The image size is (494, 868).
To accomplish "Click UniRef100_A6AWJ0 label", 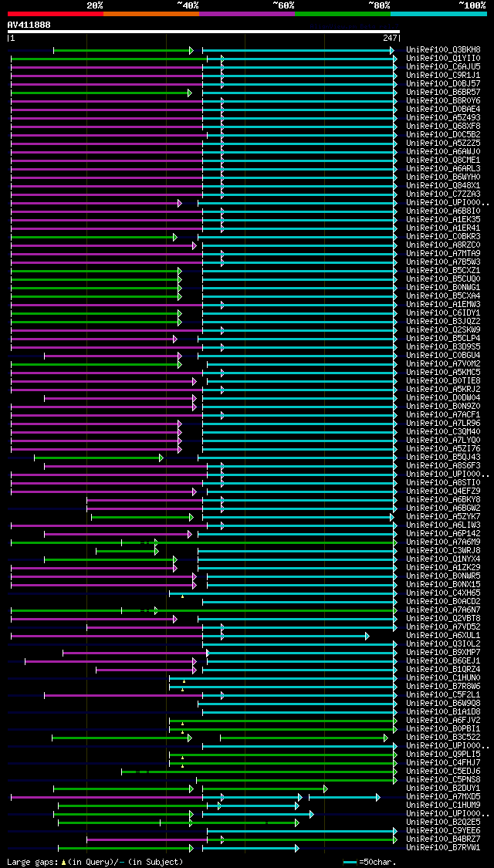I will point(443,152).
